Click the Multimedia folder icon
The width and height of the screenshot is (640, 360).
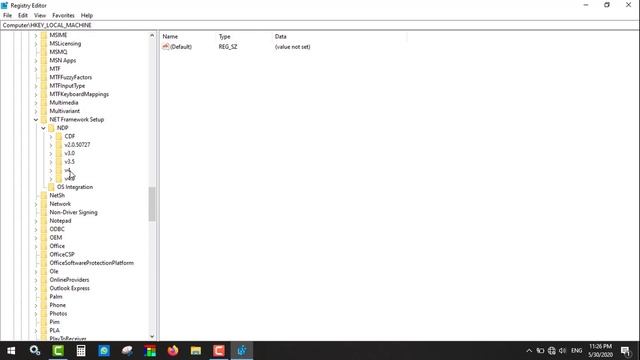point(44,102)
